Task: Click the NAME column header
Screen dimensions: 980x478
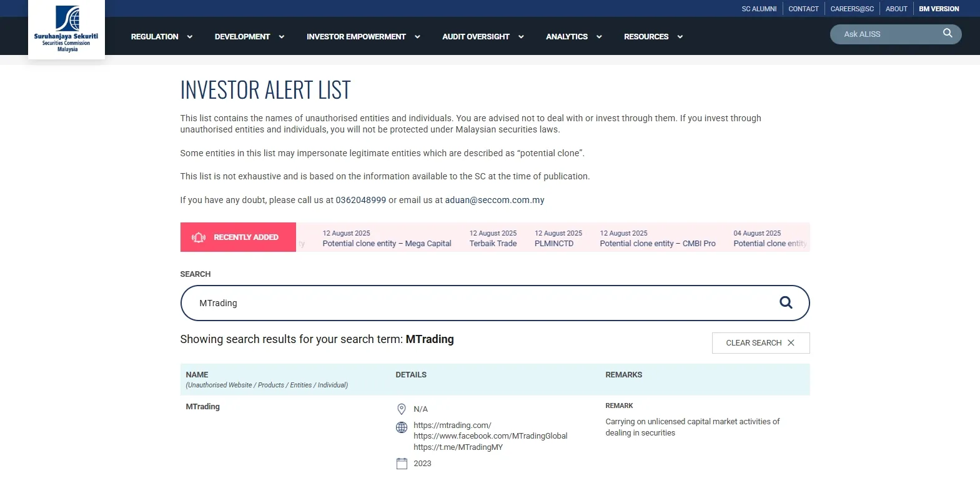Action: [197, 375]
